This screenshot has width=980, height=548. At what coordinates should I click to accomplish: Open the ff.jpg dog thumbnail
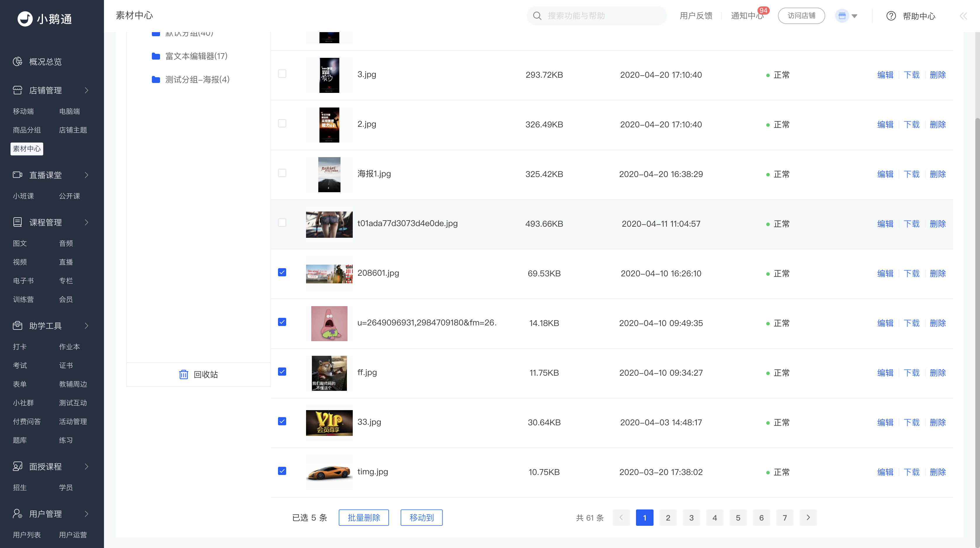pyautogui.click(x=329, y=373)
